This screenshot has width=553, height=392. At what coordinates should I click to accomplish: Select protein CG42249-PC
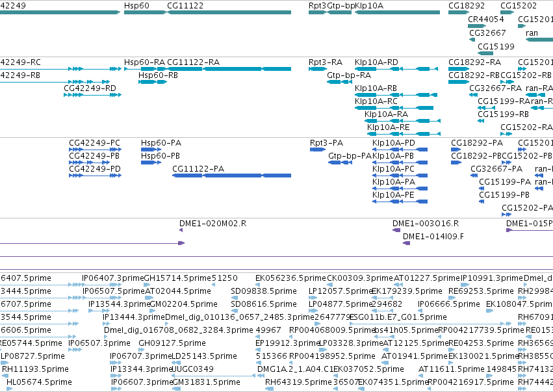tap(96, 150)
